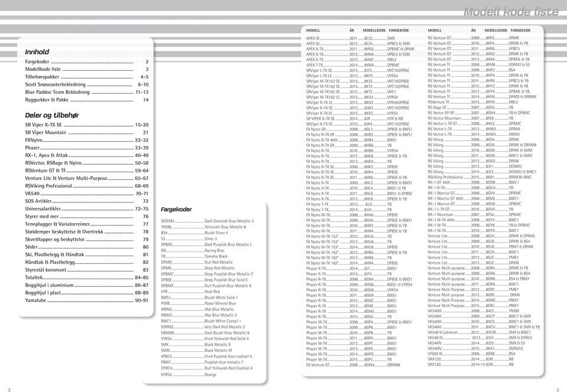Click the 'Very Dark Red Metallic 2' colour name

point(225,327)
